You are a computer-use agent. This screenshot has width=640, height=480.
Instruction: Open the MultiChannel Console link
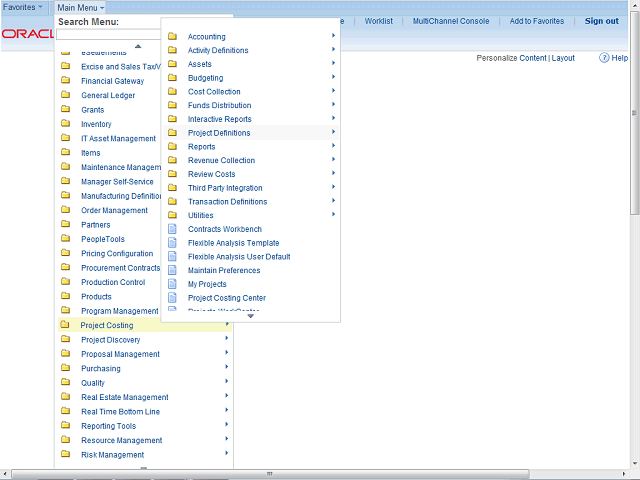451,21
